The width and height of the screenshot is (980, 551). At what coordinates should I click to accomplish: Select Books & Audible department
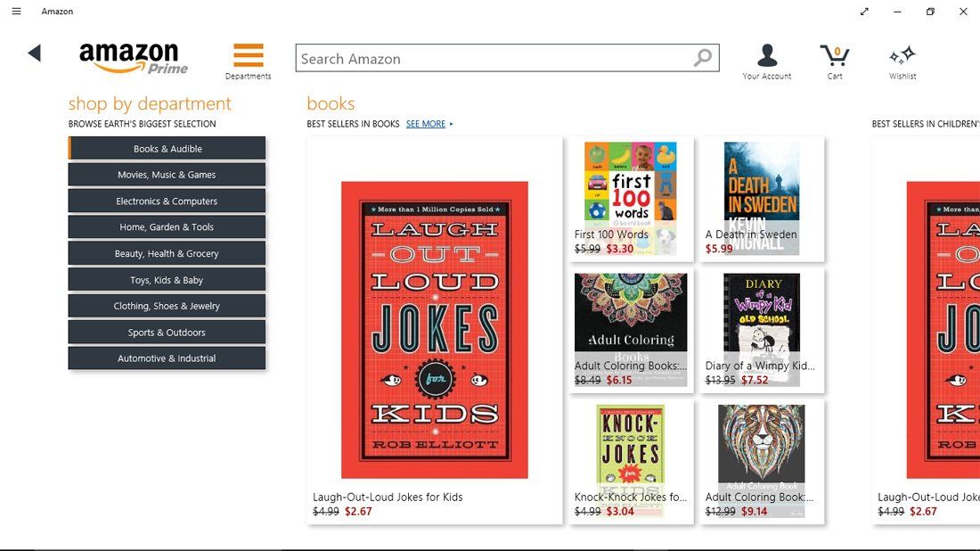point(167,149)
